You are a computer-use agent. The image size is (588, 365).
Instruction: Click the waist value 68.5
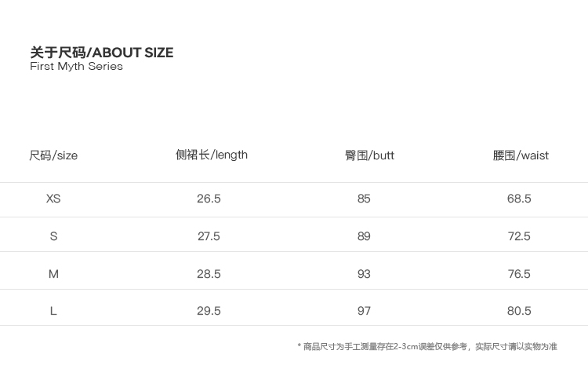(519, 199)
